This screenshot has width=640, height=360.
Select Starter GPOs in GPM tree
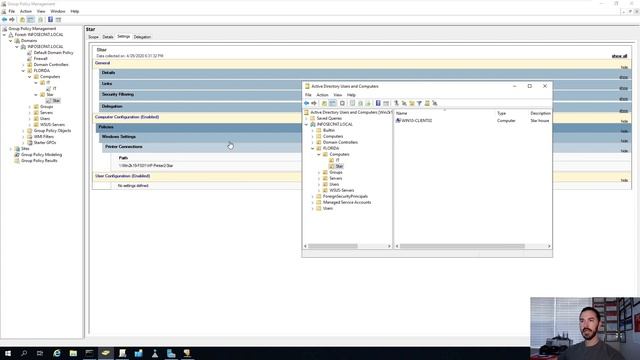[x=44, y=142]
